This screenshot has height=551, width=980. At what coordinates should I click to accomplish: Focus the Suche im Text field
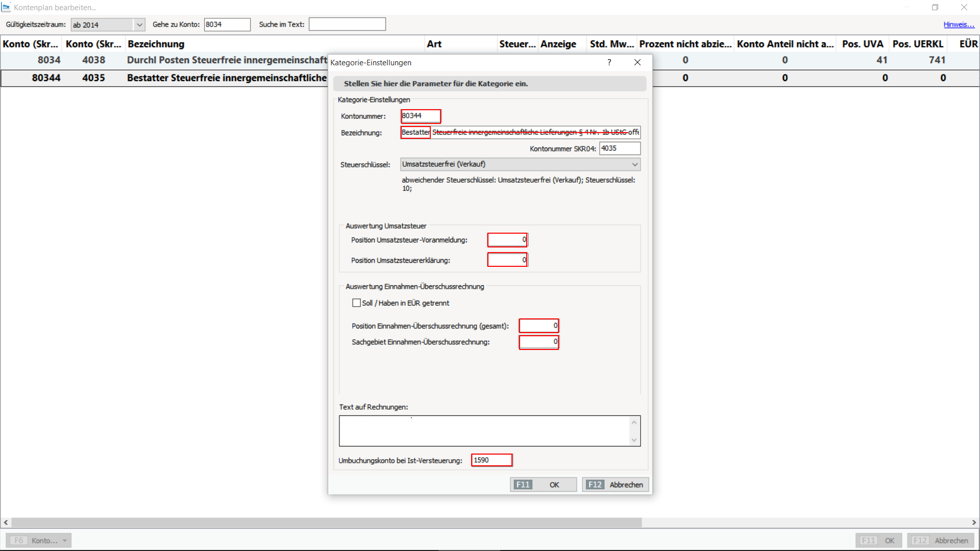pyautogui.click(x=347, y=24)
